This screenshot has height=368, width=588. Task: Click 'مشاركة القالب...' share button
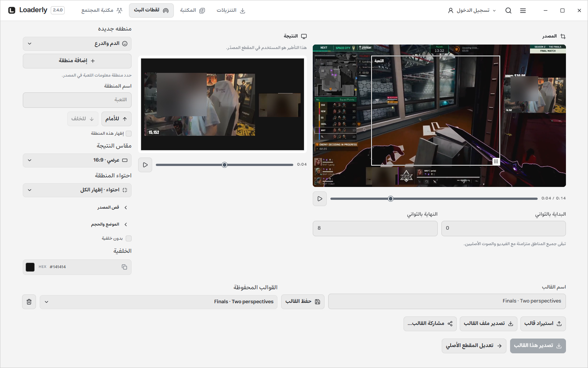[430, 324]
